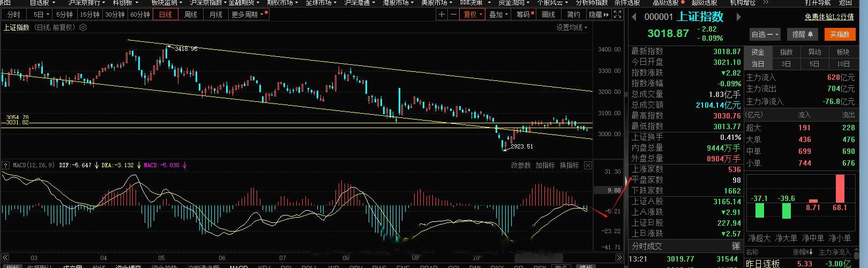868x268 pixels.
Task: Open 板块 tab in side panel
Action: point(843,52)
